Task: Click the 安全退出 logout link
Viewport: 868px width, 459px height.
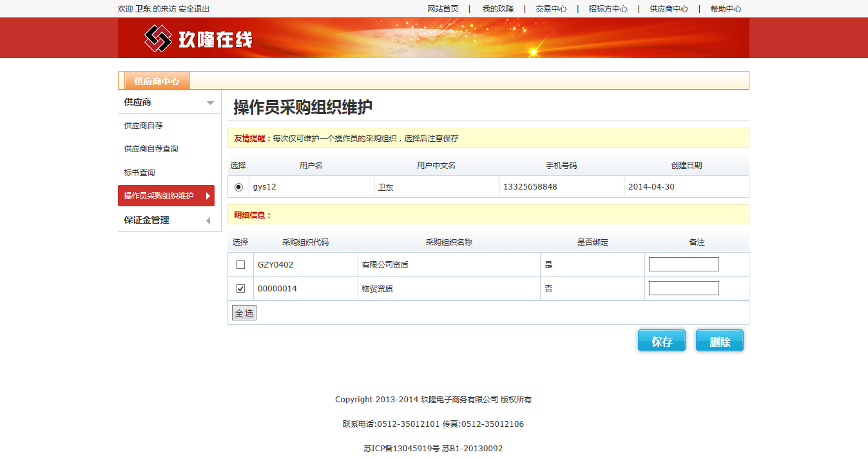Action: click(x=194, y=9)
